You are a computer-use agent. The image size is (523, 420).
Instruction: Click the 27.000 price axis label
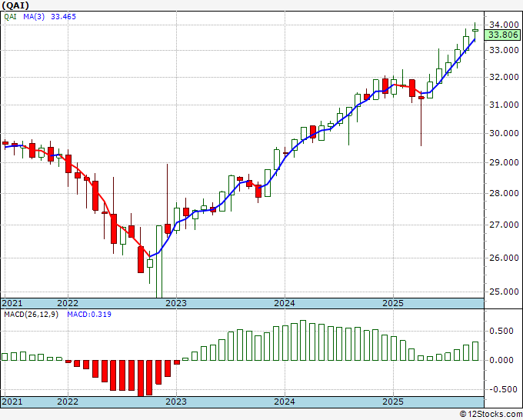point(504,225)
